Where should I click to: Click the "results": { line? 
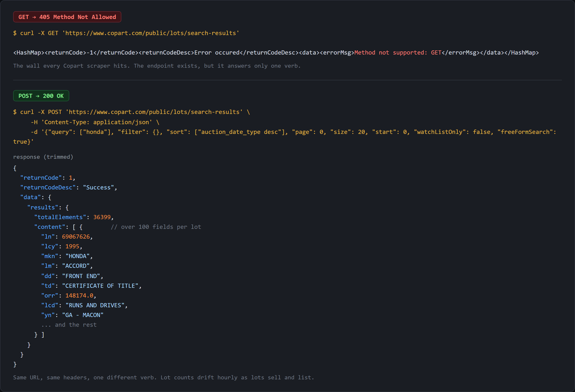click(48, 207)
